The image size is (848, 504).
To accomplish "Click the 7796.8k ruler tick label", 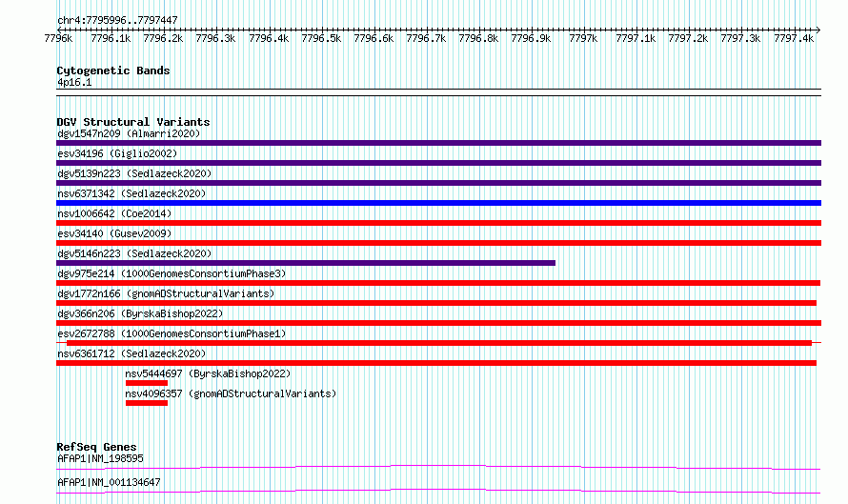I will 478,38.
